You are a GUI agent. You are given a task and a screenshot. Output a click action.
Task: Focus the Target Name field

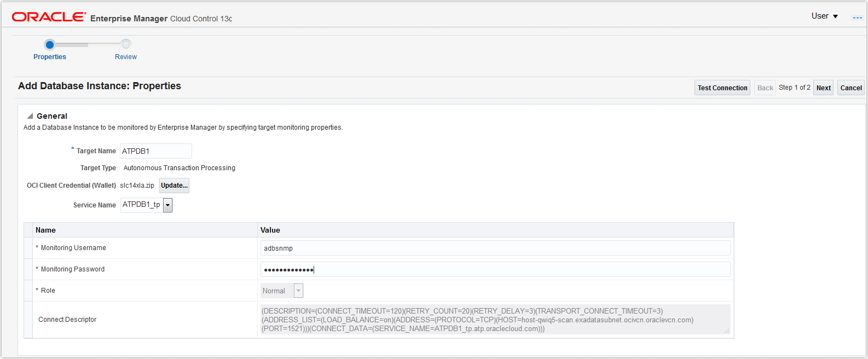[156, 151]
